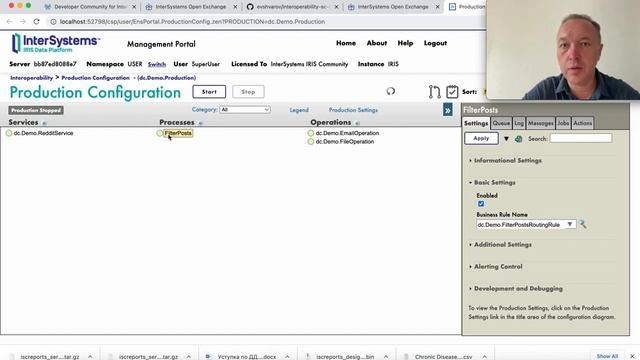The width and height of the screenshot is (640, 360).
Task: Click Show All downloads
Action: point(607,356)
